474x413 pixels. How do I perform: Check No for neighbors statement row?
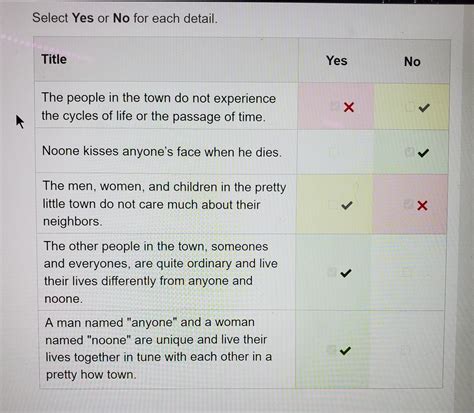pos(408,204)
